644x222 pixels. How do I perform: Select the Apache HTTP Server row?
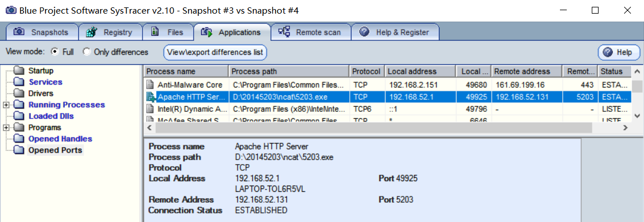pos(388,97)
